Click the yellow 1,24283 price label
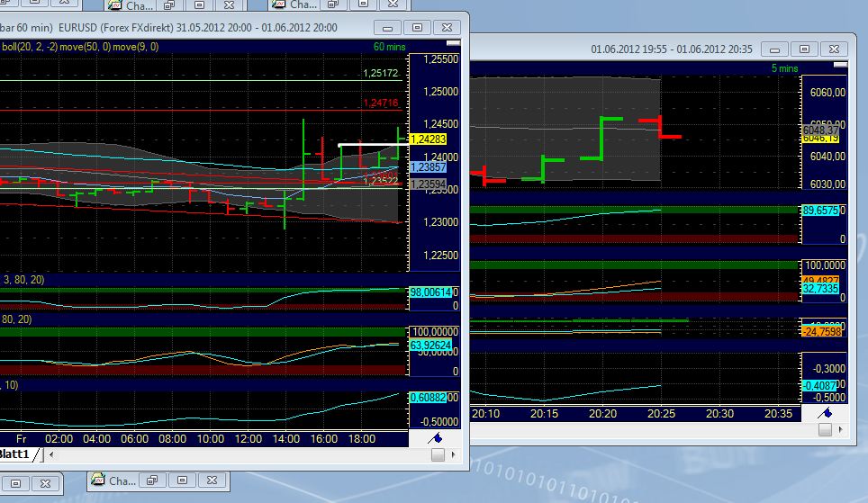This screenshot has height=503, width=868. (428, 139)
